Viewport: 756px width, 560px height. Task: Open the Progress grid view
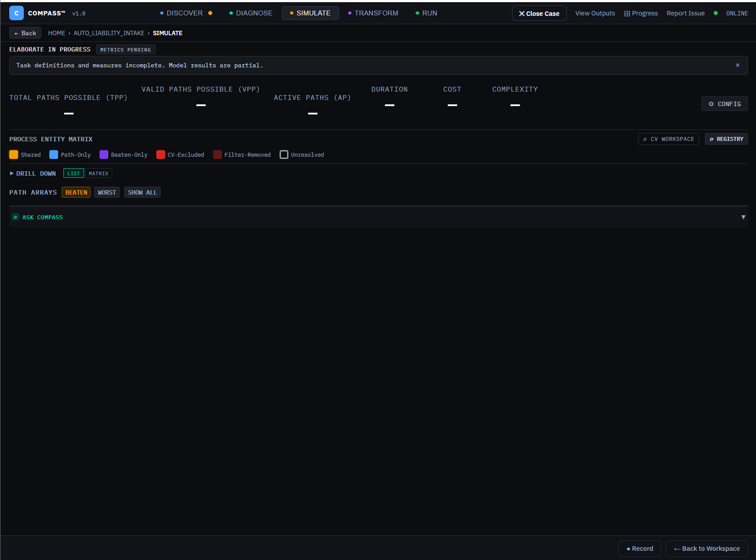641,13
